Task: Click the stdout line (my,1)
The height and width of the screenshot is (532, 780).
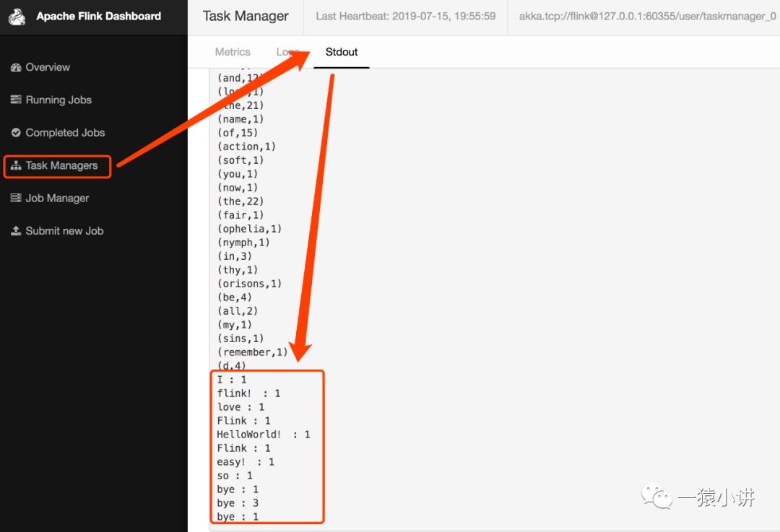Action: coord(235,325)
